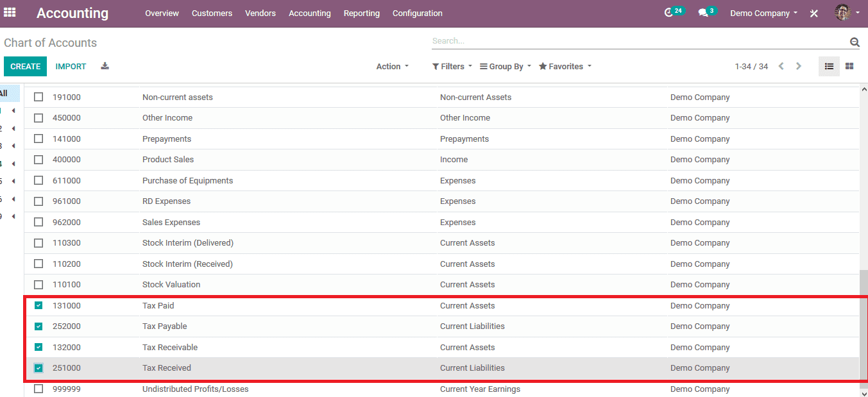This screenshot has height=397, width=868.
Task: Open the messages chat icon with 3 badge
Action: (706, 12)
